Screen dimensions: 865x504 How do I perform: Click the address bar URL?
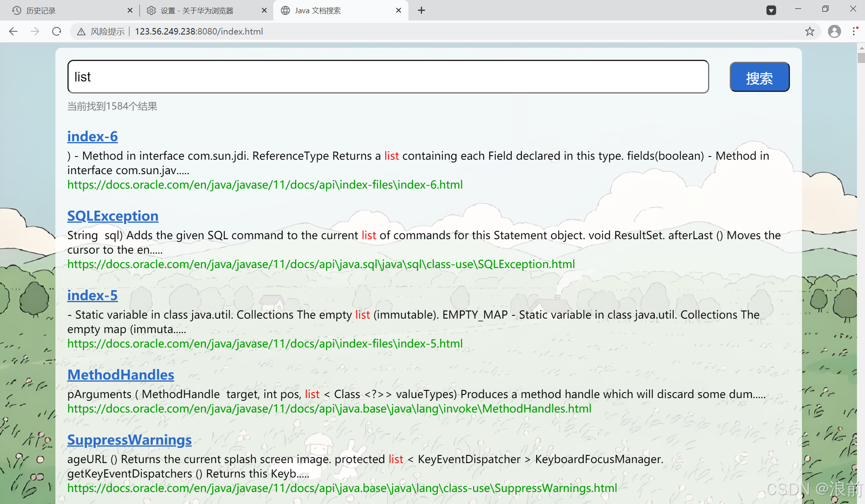click(x=199, y=31)
